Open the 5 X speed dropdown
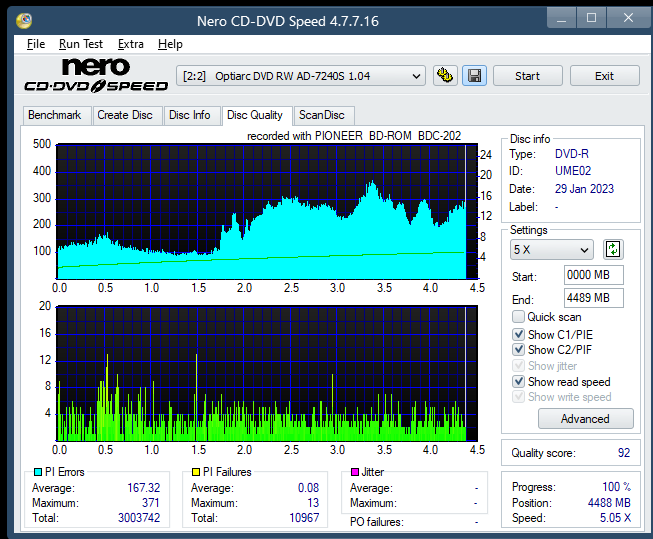 click(x=551, y=250)
